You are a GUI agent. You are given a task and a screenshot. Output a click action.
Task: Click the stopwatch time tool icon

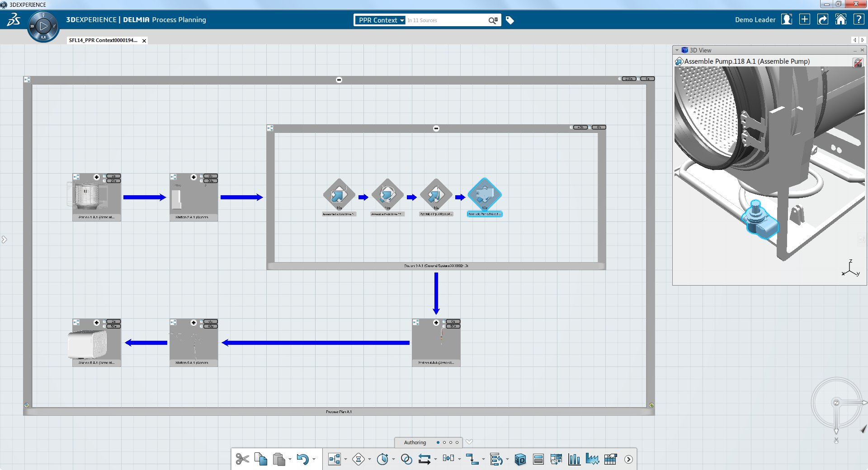tap(382, 459)
